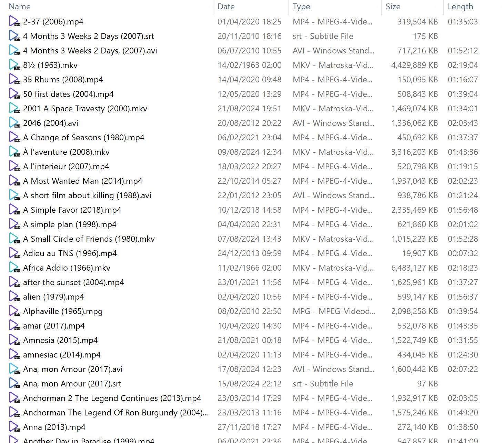Select the Ana, mon Amour (2017).srt subtitle file
Image resolution: width=504 pixels, height=443 pixels.
click(x=72, y=384)
